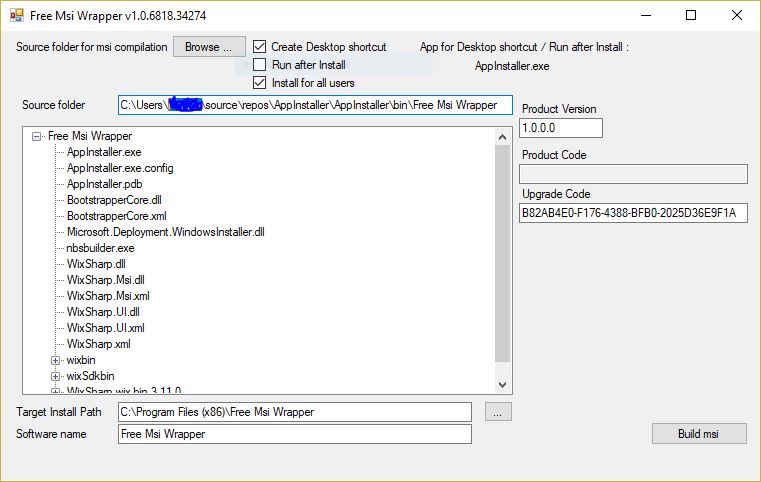Click the tree scrollbar down arrow
The height and width of the screenshot is (482, 761).
pyautogui.click(x=503, y=384)
